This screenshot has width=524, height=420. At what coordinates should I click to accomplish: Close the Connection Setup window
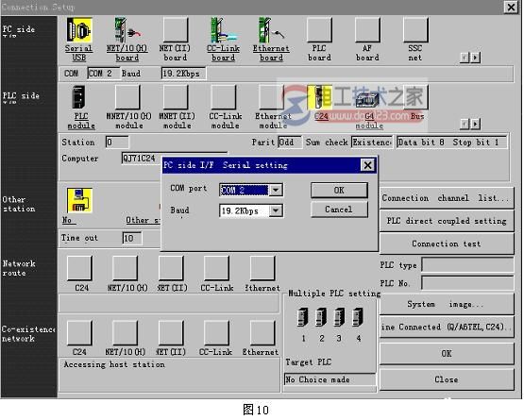coord(511,7)
